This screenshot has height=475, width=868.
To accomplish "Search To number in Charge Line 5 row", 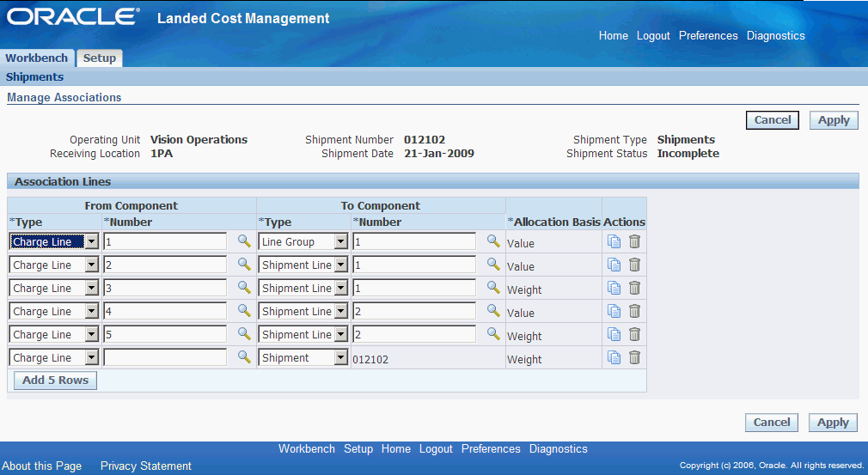I will pos(493,333).
